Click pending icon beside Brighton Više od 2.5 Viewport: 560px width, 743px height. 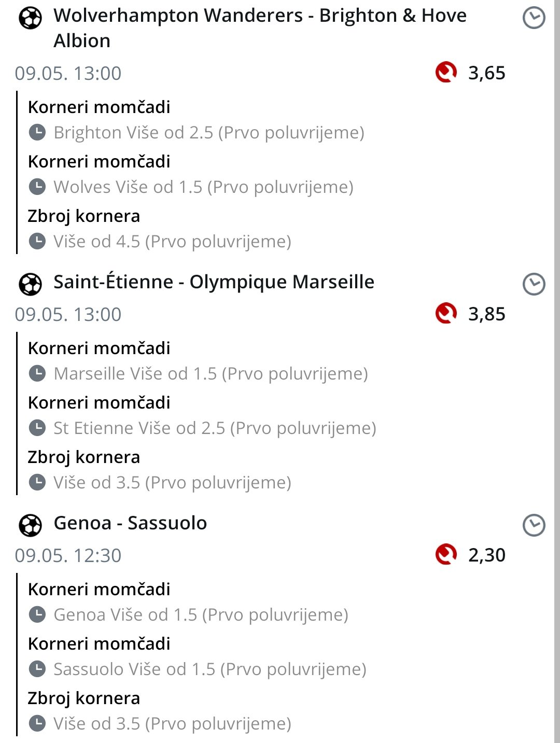pyautogui.click(x=37, y=133)
